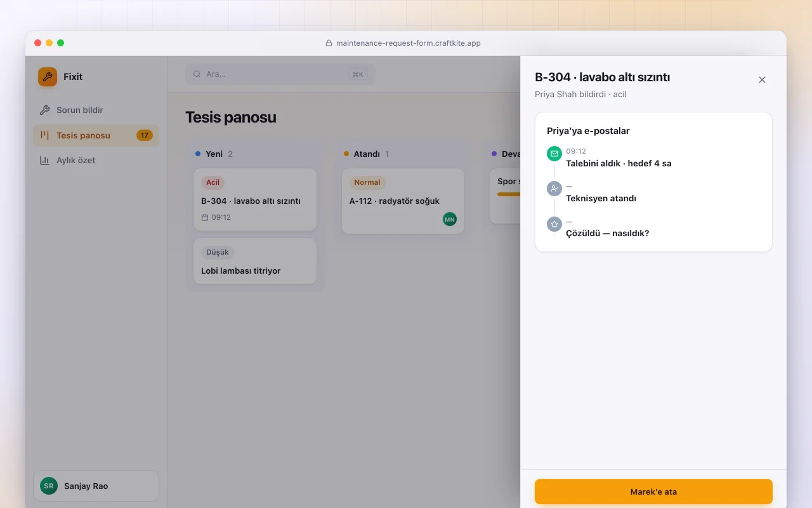The height and width of the screenshot is (508, 812).
Task: Click 'Priya Shah bildirdi · acil' subtitle
Action: tap(580, 94)
